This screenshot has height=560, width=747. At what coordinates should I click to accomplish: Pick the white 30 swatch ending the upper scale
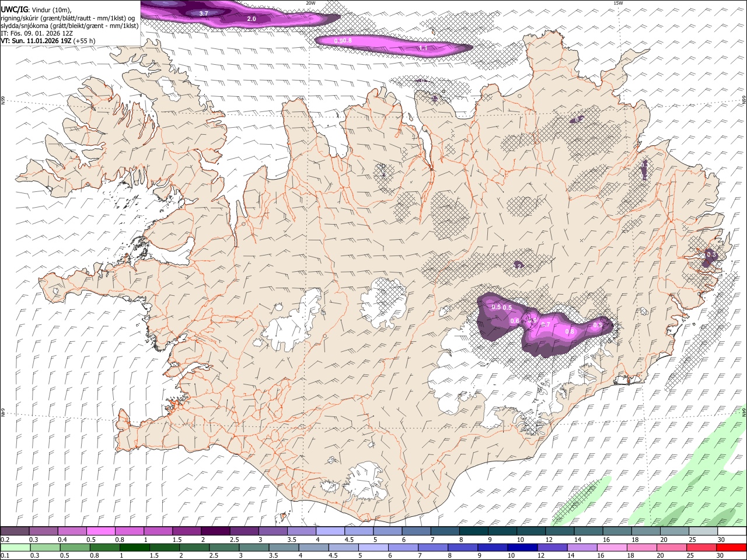(732, 531)
